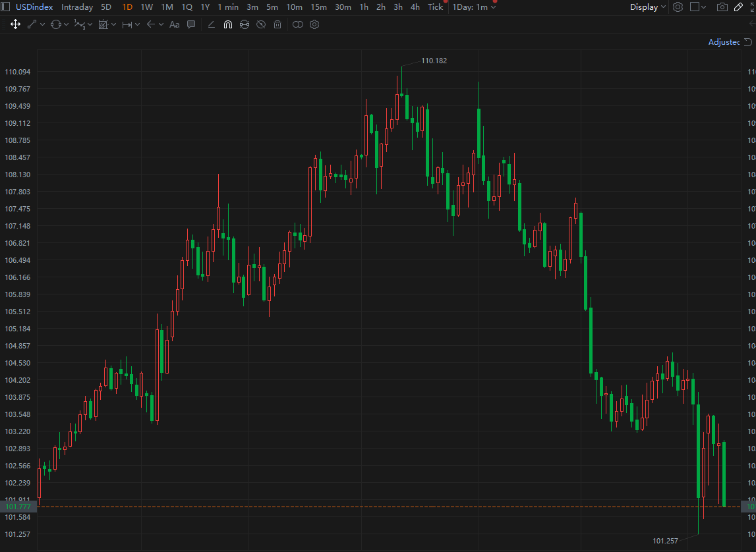This screenshot has height=552, width=756.
Task: Expand the layout square dropdown arrow
Action: pos(703,7)
